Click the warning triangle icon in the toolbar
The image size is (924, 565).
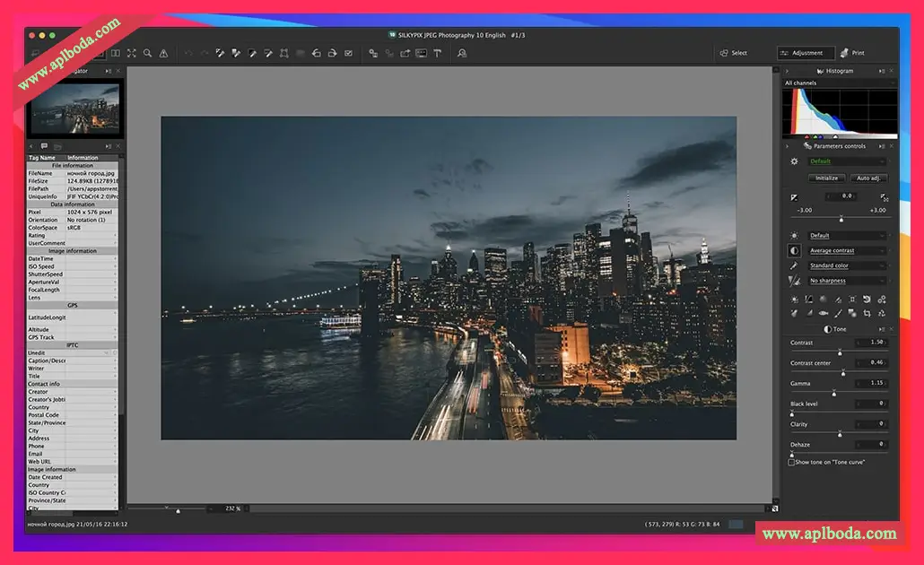[163, 54]
